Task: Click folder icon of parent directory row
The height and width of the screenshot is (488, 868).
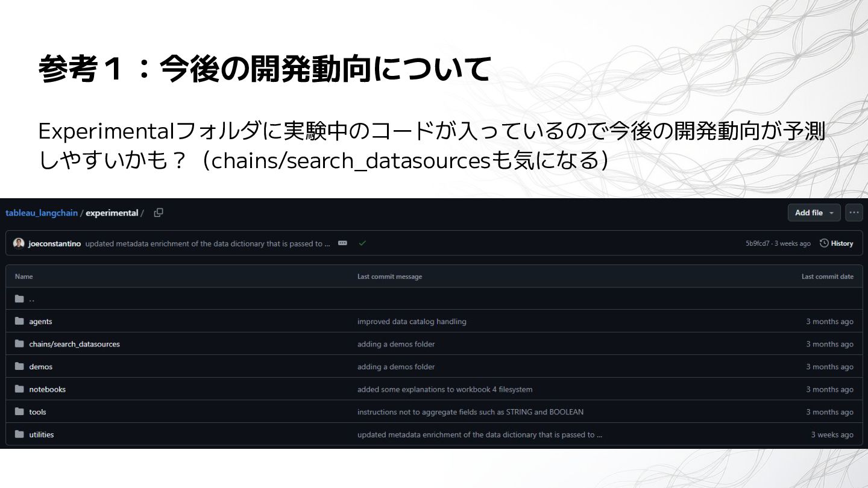Action: pyautogui.click(x=19, y=299)
